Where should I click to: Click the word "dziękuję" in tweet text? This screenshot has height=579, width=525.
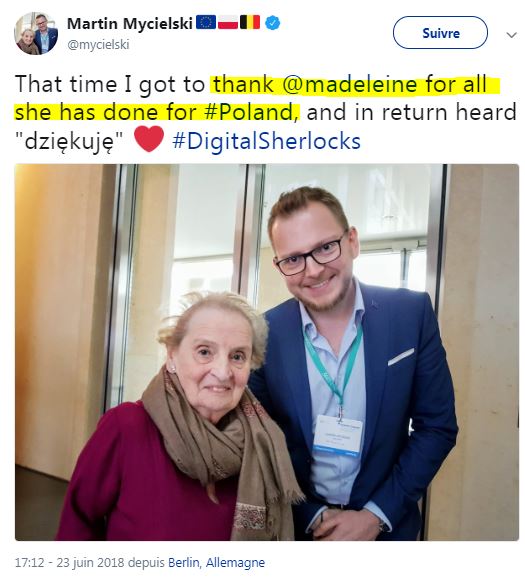(69, 142)
